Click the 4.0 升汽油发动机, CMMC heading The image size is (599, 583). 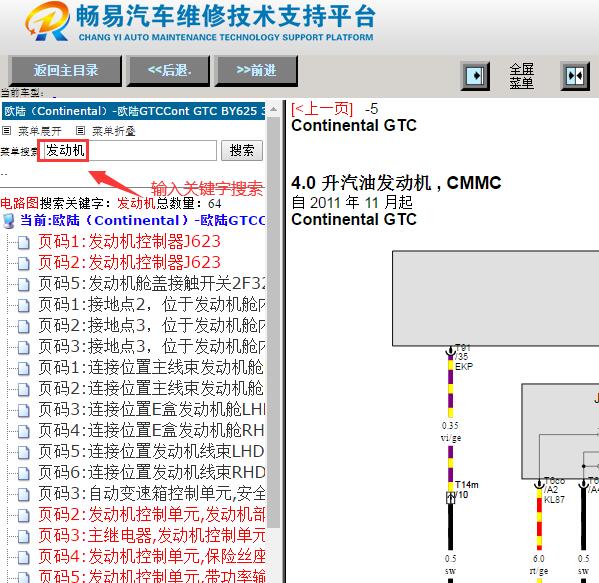[396, 183]
